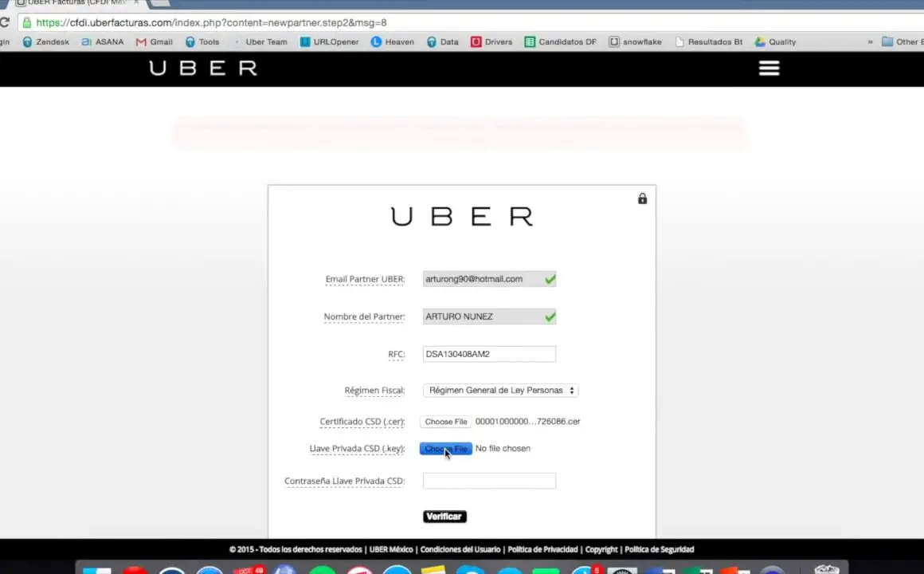Click the 'No file chosen' text
This screenshot has width=924, height=574.
[x=503, y=448]
